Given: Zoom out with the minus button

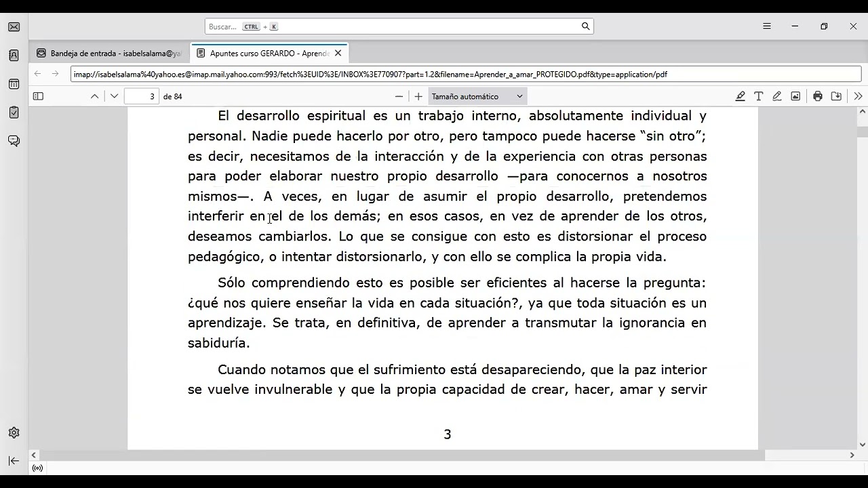Looking at the screenshot, I should coord(399,96).
